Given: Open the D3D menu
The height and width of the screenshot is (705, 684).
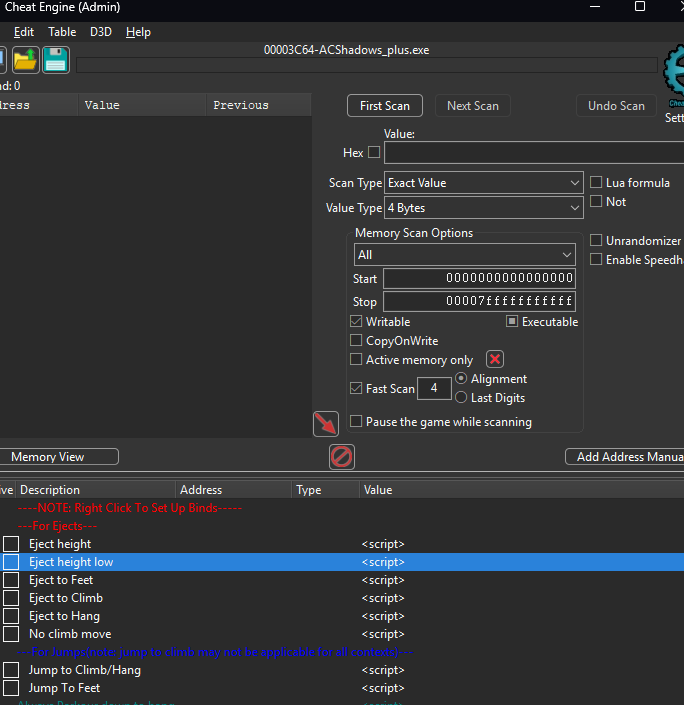Looking at the screenshot, I should click(x=101, y=32).
